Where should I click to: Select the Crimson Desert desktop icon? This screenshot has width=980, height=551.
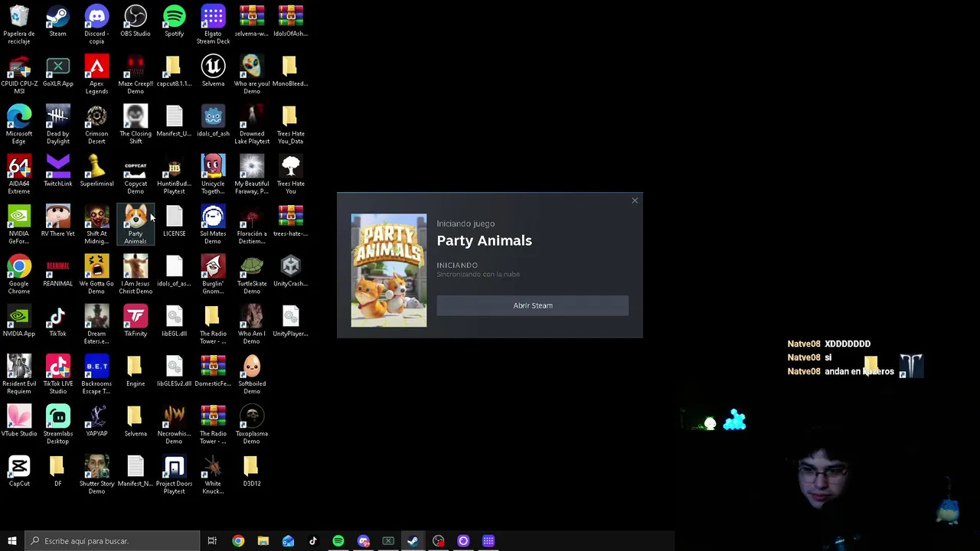click(96, 124)
